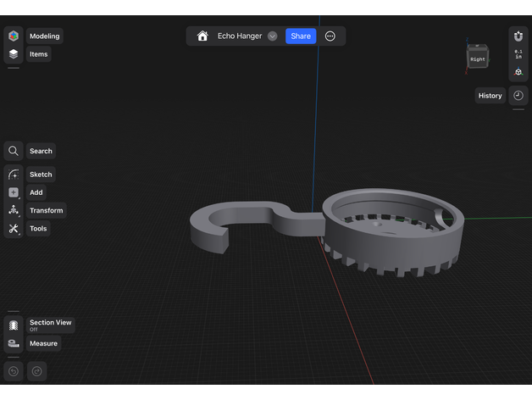Open the Modeling workspace icon
Image resolution: width=532 pixels, height=400 pixels.
coord(14,36)
